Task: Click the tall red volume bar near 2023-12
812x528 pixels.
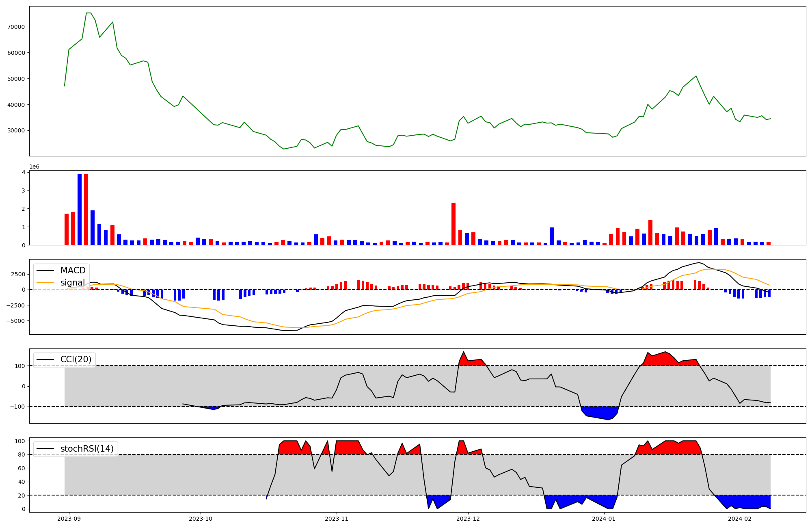Action: [454, 223]
